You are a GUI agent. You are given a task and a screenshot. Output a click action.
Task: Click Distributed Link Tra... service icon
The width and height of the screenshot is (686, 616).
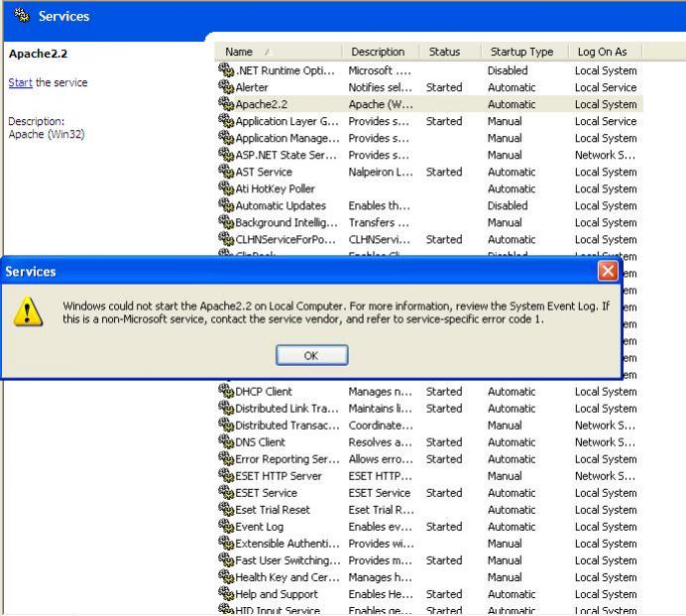coord(226,408)
